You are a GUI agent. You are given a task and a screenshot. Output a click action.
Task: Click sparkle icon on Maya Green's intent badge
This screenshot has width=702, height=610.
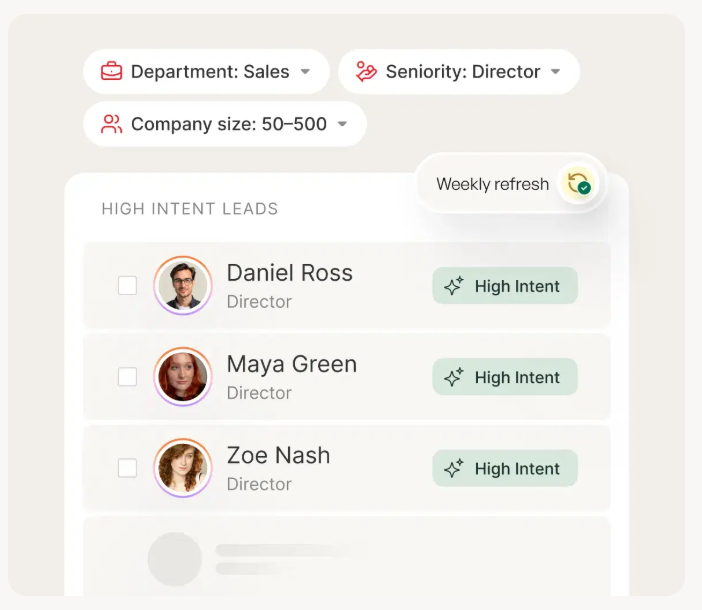click(x=454, y=378)
